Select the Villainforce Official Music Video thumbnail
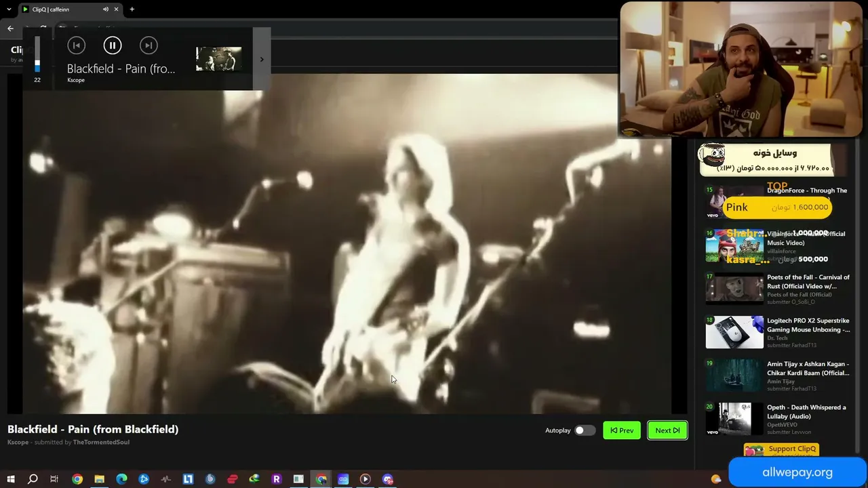This screenshot has width=868, height=488. pos(734,245)
